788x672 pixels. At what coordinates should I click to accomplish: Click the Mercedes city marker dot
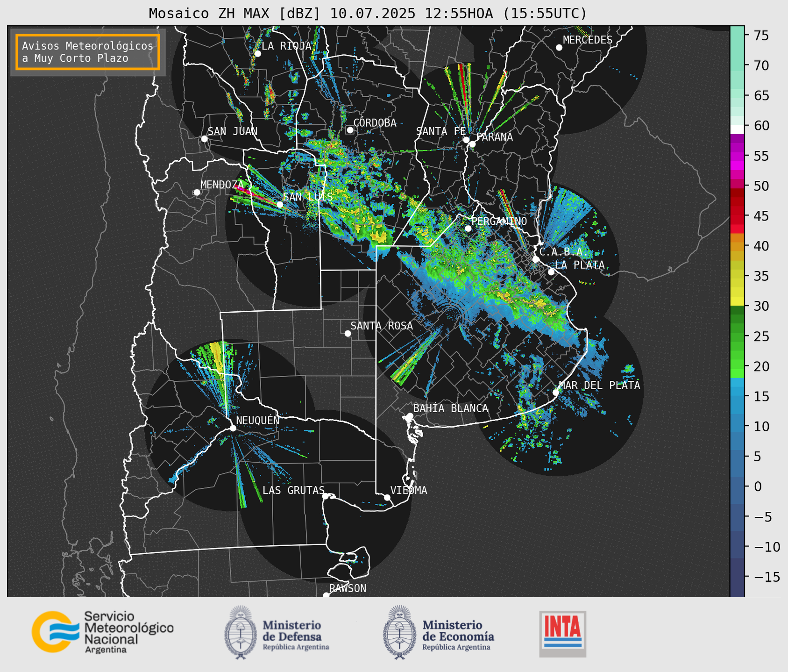[559, 48]
